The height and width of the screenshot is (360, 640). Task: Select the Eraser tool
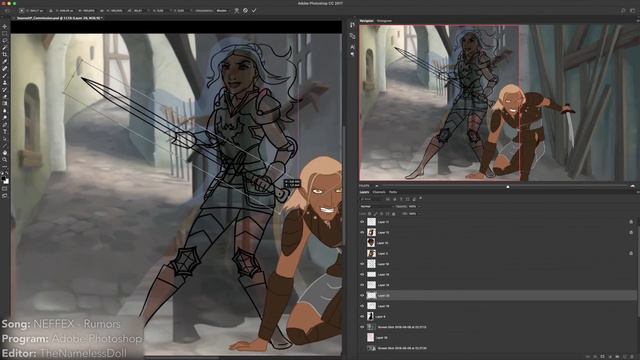click(4, 96)
